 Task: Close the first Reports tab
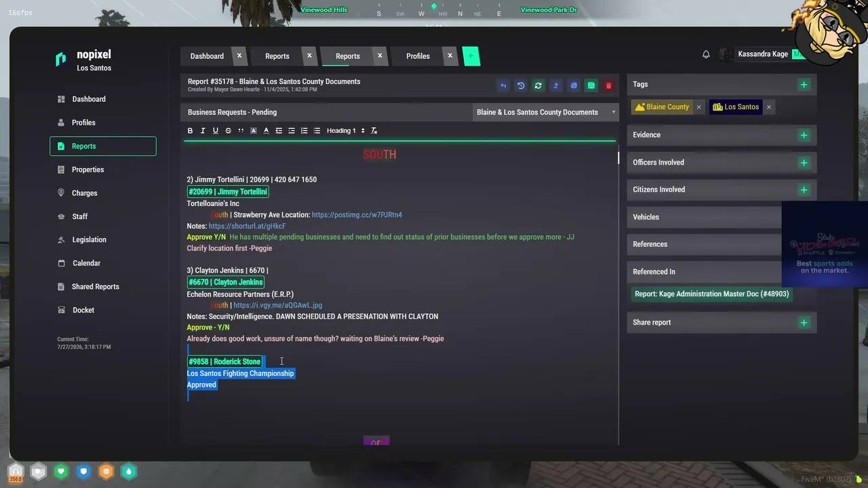click(x=309, y=56)
